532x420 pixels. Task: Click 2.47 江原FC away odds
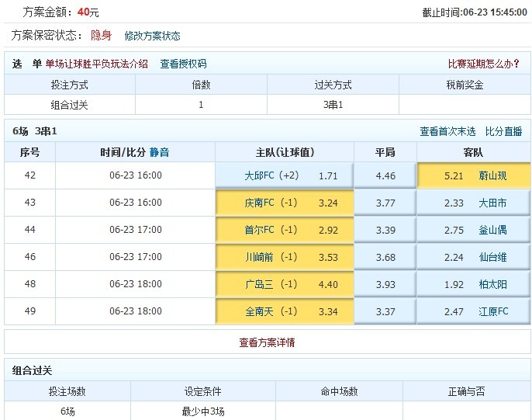[x=474, y=311]
